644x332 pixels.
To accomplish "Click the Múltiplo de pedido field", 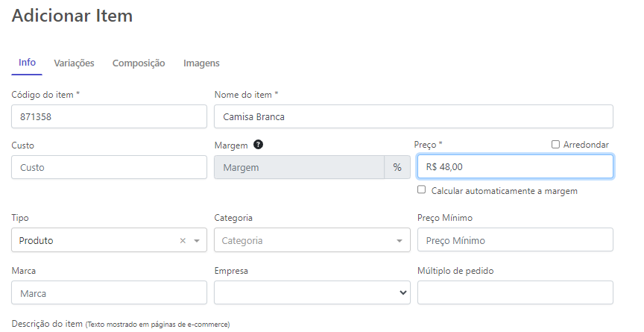I will (514, 292).
